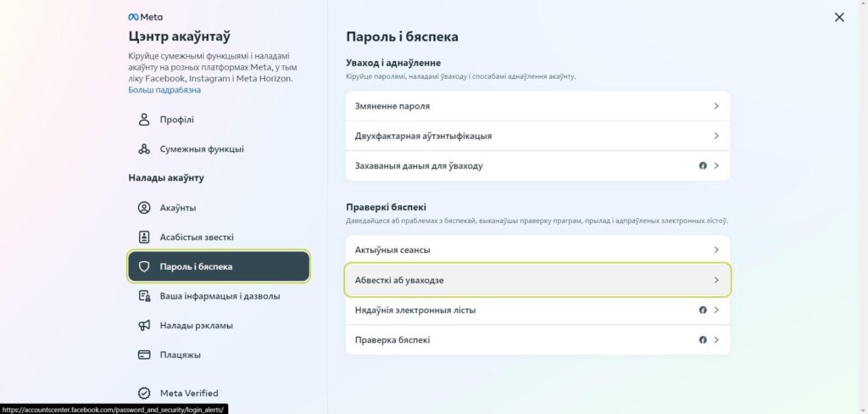Click the shield icon of Пароль і бяспека

(144, 266)
